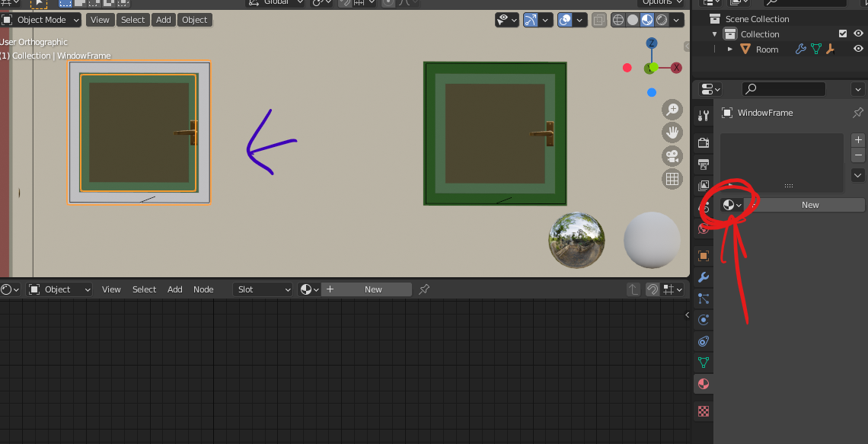Click the Properties search field
Viewport: 868px width, 444px height.
(x=783, y=88)
